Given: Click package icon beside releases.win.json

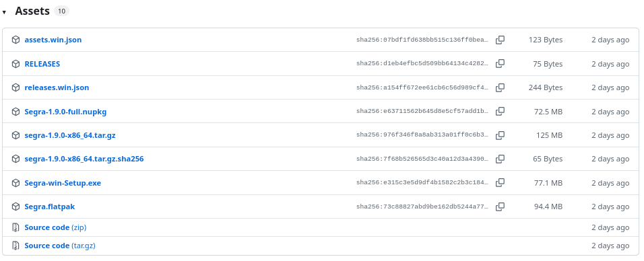Looking at the screenshot, I should click(15, 87).
